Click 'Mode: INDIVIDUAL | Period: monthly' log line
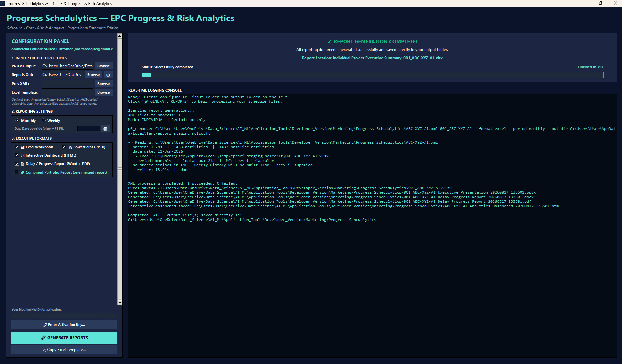 tap(167, 120)
